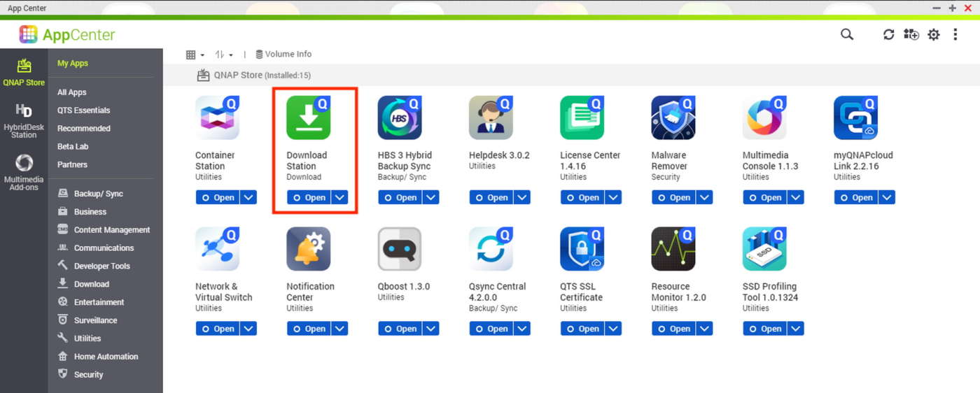Select My Apps in the sidebar
Image resolution: width=980 pixels, height=393 pixels.
(73, 63)
